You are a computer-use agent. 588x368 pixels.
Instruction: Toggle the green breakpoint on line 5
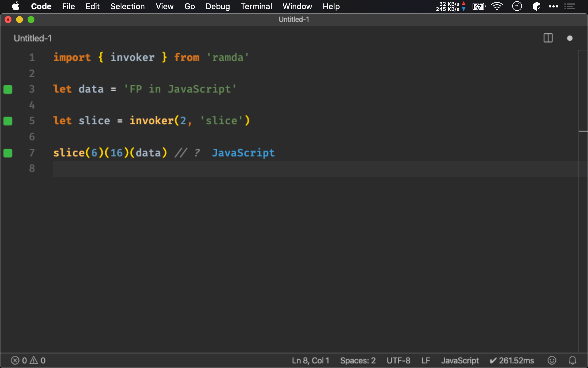tap(8, 121)
